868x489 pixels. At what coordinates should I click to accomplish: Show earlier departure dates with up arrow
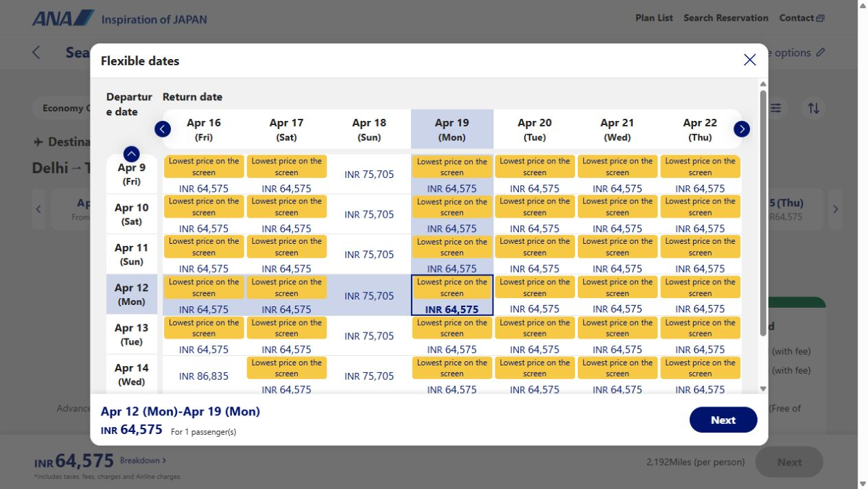click(131, 154)
